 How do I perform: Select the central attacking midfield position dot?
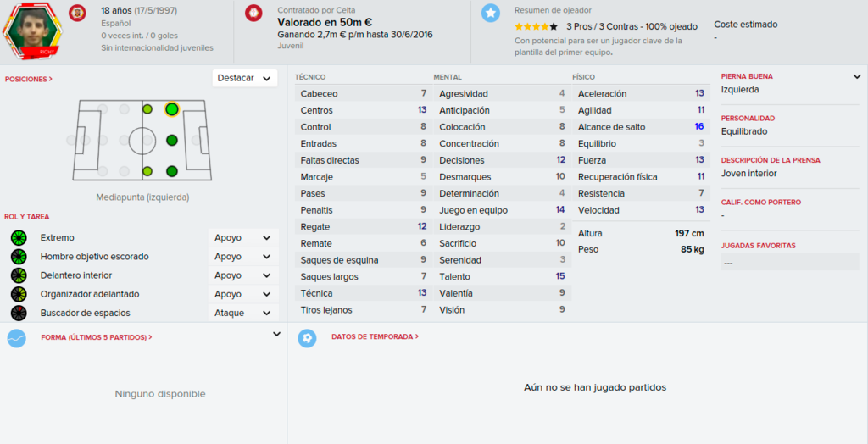(171, 140)
